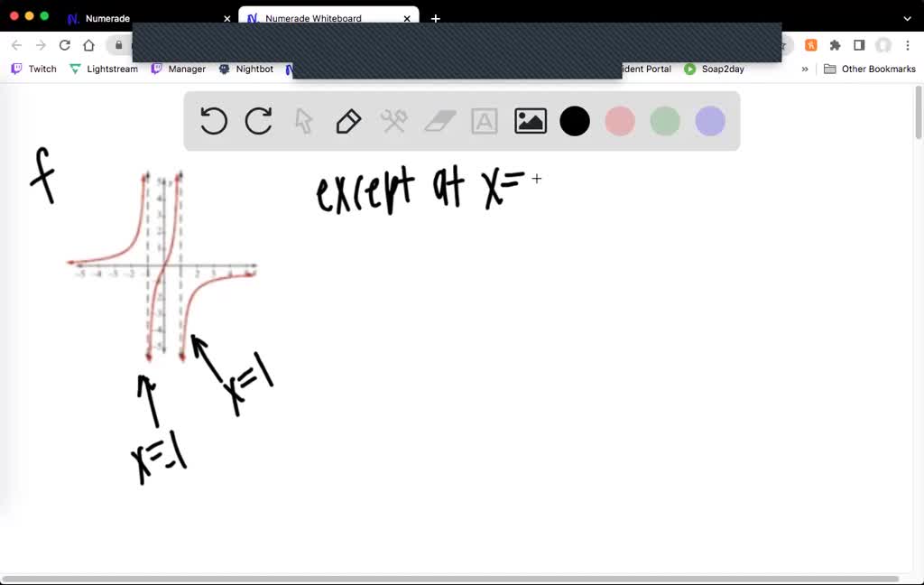Image resolution: width=924 pixels, height=585 pixels.
Task: Open the Twitch bookmark
Action: [33, 69]
